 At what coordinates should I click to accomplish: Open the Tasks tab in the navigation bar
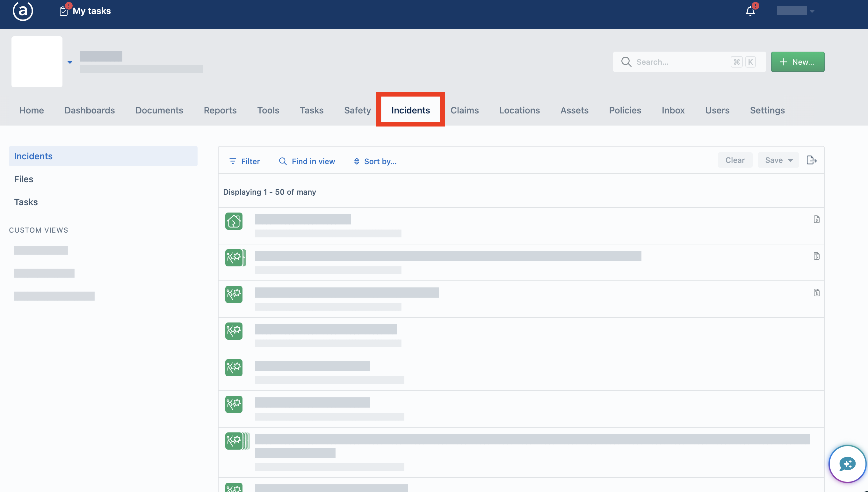point(312,110)
